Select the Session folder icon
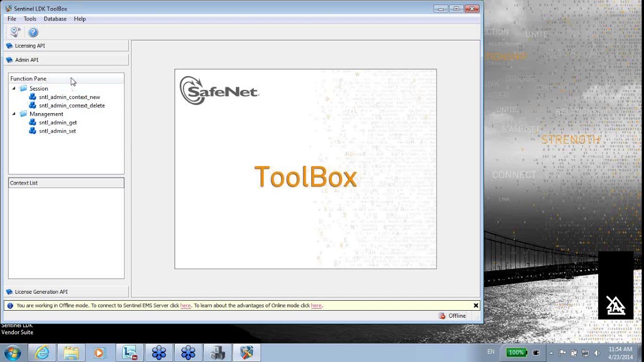 point(23,88)
